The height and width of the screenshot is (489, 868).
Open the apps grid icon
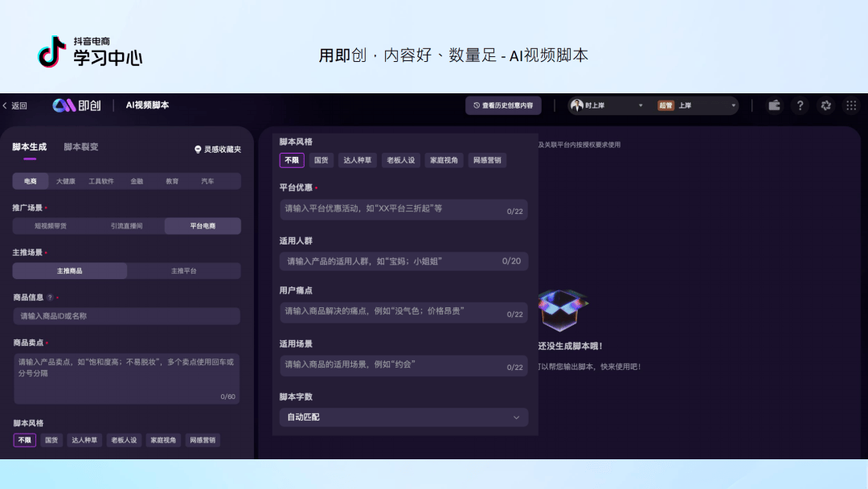851,105
